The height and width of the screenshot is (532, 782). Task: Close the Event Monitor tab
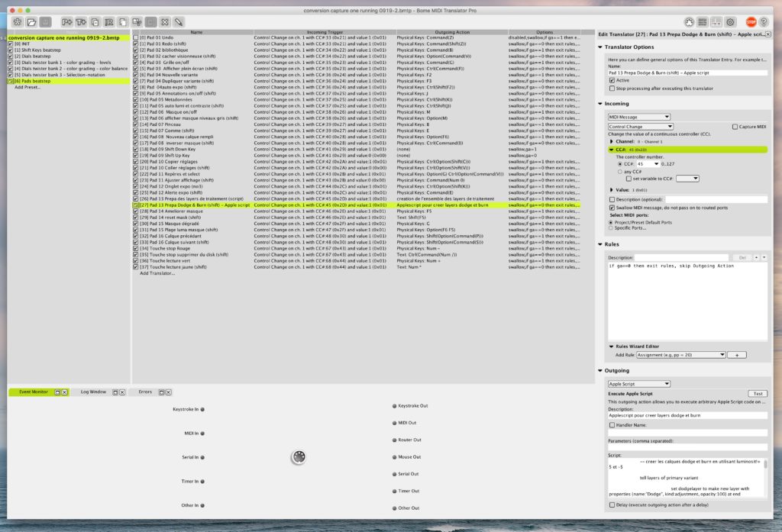click(x=64, y=392)
